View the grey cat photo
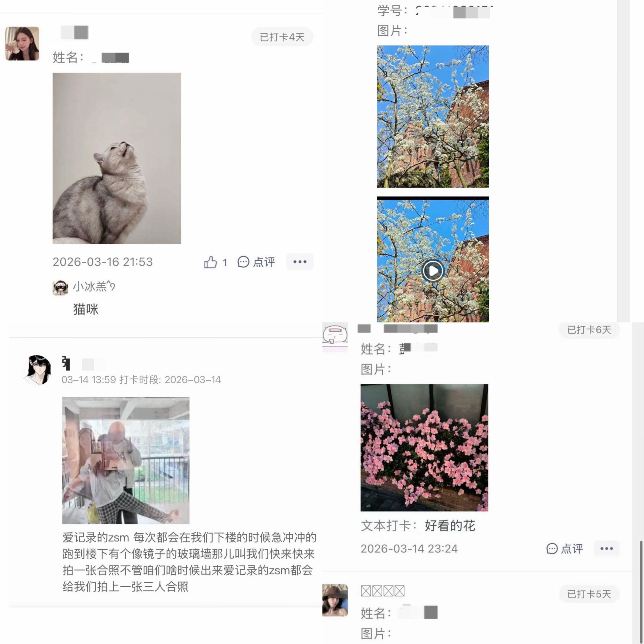The width and height of the screenshot is (644, 644). pyautogui.click(x=117, y=158)
